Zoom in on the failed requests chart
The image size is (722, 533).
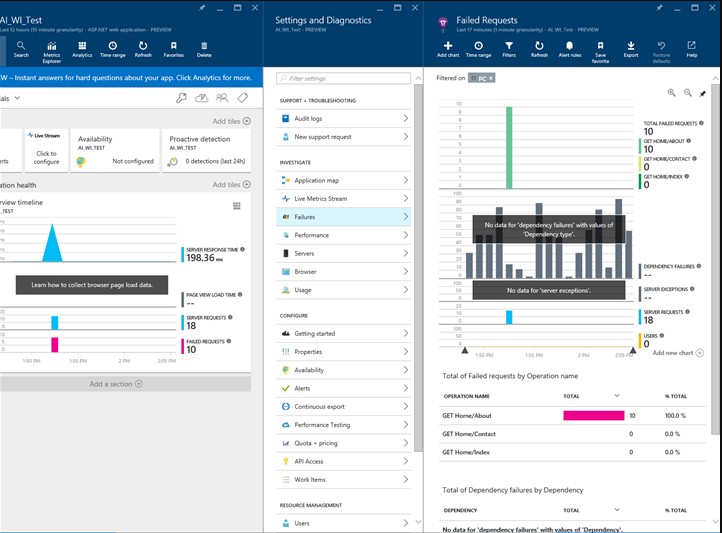click(x=672, y=93)
